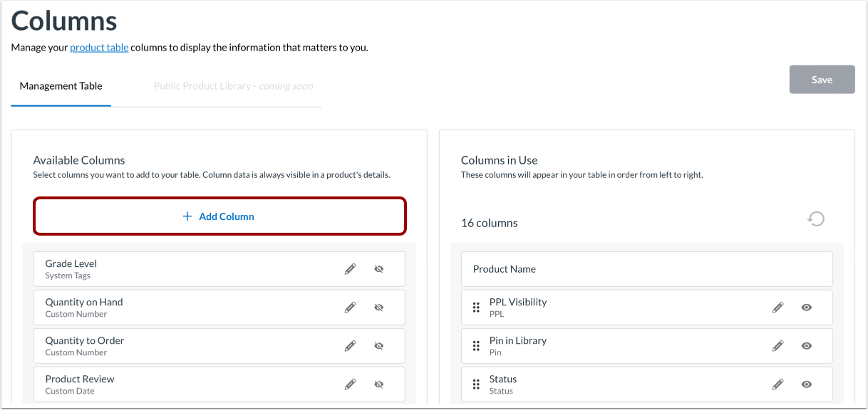Edit the Grade Level column settings
868x410 pixels.
click(x=350, y=268)
